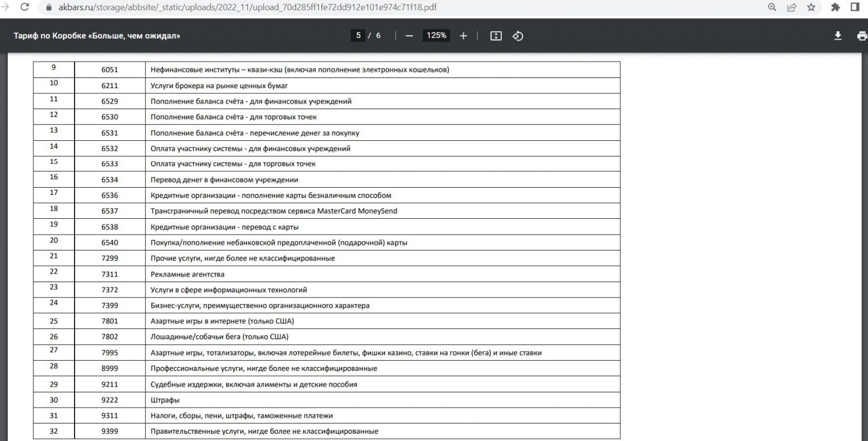Screen dimensions: 868x441
Task: Click 'Лошадиные/собачьи бега (только США)' text
Action: coord(219,337)
